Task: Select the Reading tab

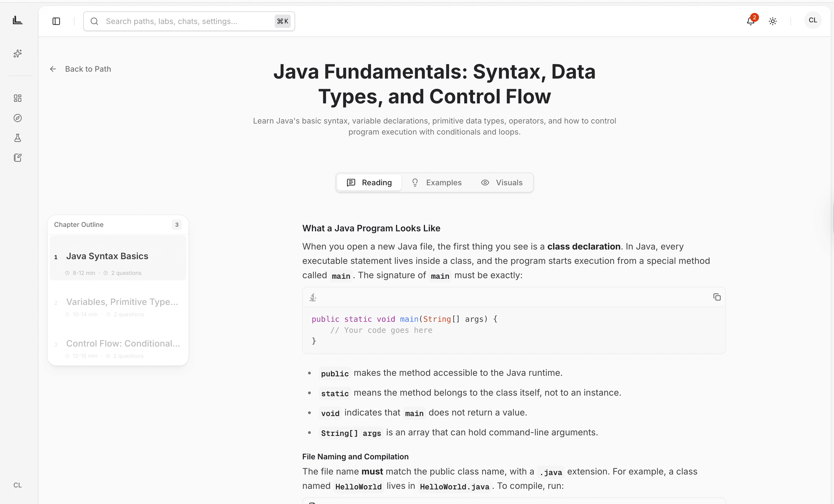Action: [x=369, y=183]
